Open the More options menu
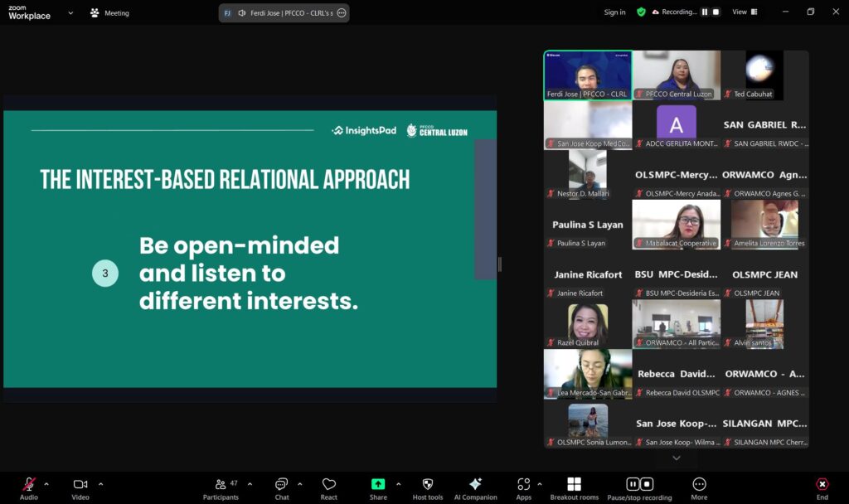Screen dimensions: 849x504 [x=699, y=488]
